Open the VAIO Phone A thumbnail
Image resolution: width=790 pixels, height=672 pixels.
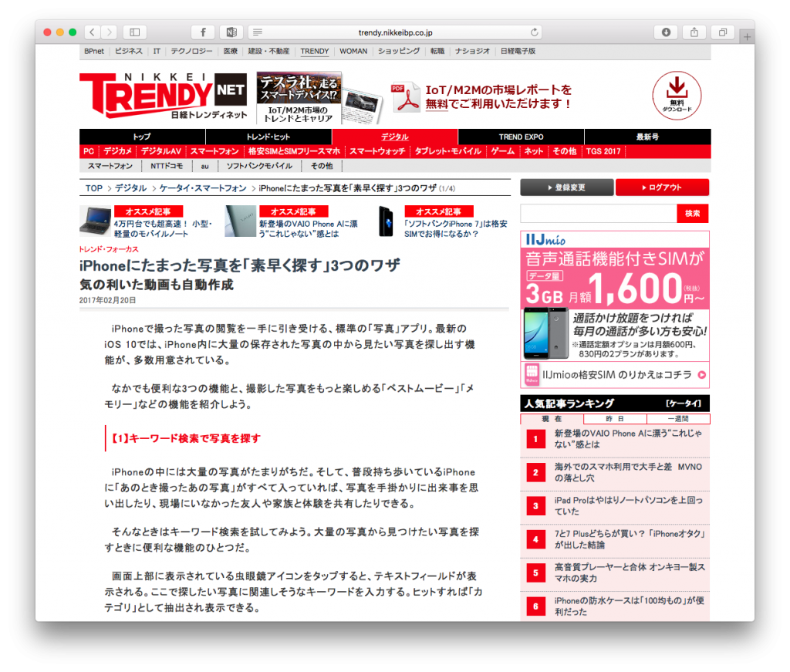click(x=241, y=221)
